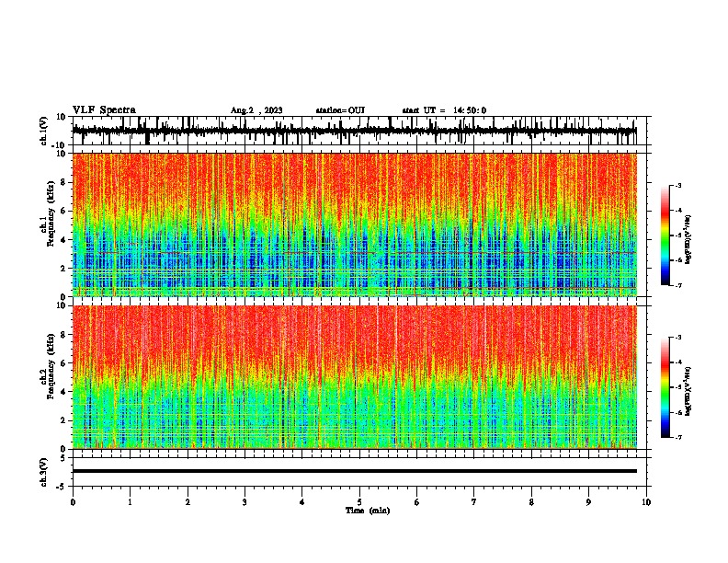This screenshot has height=563, width=728.
Task: Select the "Time (min)" axis label
Action: [x=368, y=511]
